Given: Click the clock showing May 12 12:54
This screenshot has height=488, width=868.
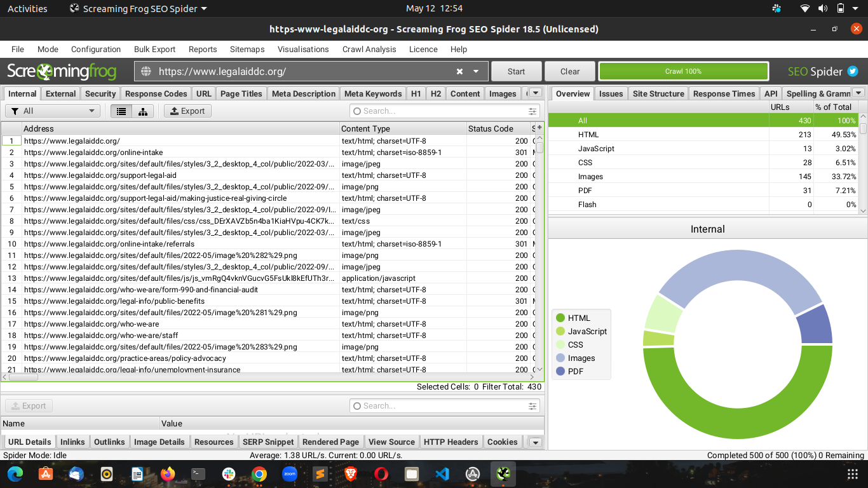Looking at the screenshot, I should click(x=434, y=9).
